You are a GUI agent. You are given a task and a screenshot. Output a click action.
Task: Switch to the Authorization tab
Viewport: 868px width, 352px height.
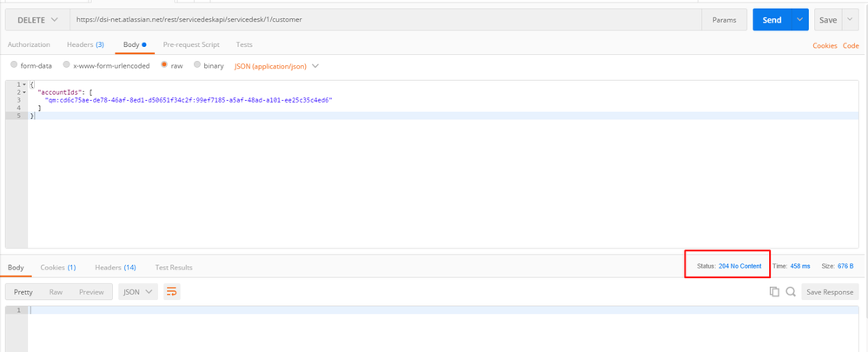pos(29,45)
